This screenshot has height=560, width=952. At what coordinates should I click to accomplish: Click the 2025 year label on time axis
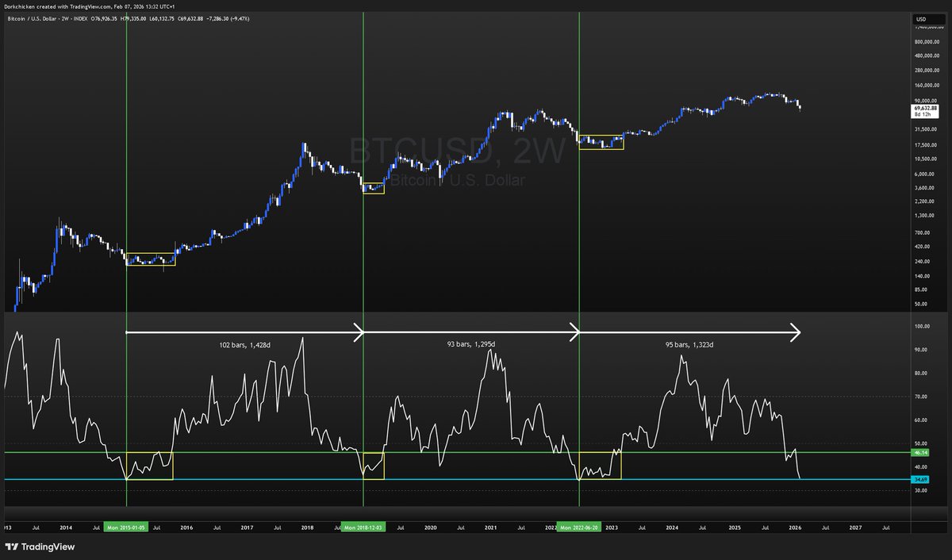(x=734, y=527)
